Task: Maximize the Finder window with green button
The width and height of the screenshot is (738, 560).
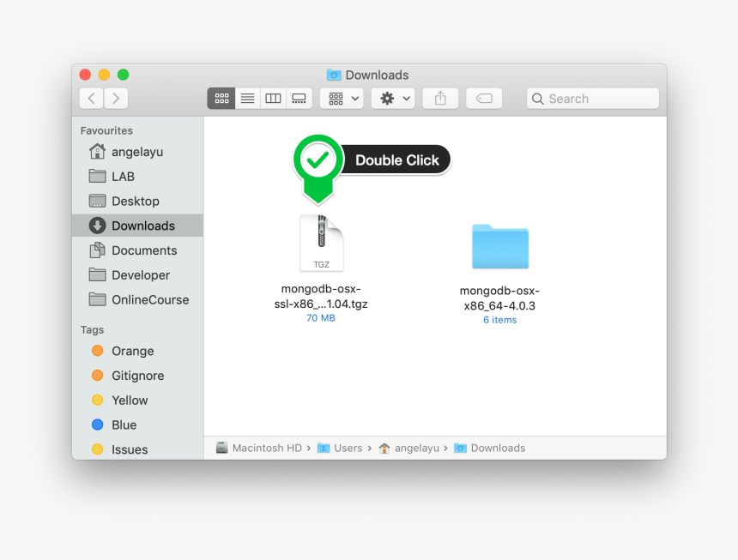Action: 124,75
